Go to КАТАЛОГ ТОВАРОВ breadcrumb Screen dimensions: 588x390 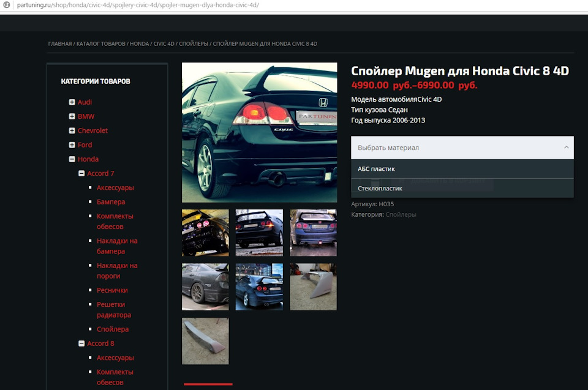[101, 44]
